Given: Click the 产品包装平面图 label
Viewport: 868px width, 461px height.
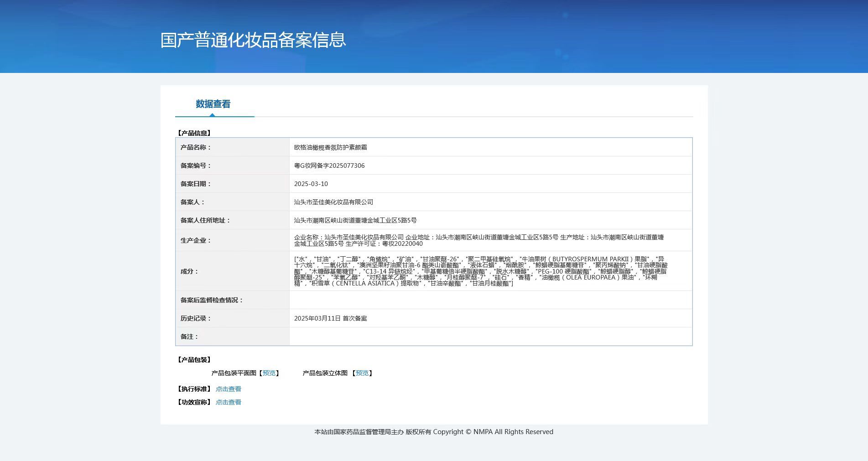Looking at the screenshot, I should (234, 373).
